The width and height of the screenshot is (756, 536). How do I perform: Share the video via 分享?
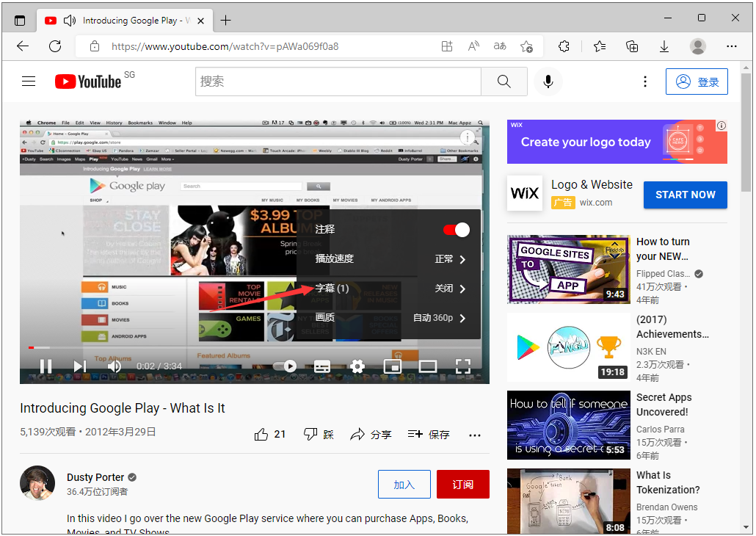371,435
